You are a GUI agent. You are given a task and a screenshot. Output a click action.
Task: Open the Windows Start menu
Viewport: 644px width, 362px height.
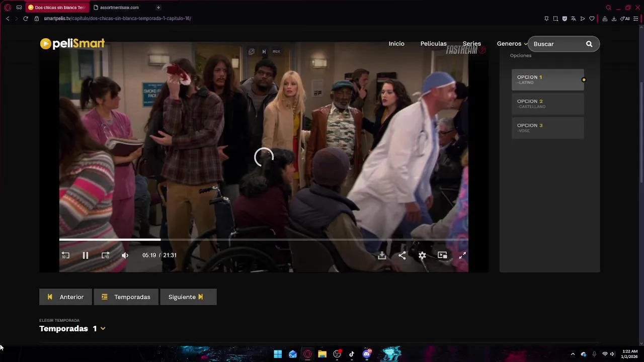[278, 354]
